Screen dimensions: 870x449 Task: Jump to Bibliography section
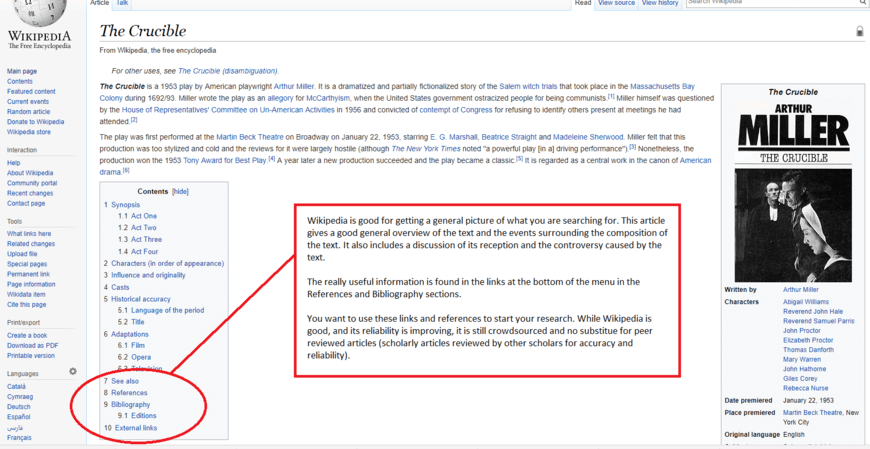130,405
